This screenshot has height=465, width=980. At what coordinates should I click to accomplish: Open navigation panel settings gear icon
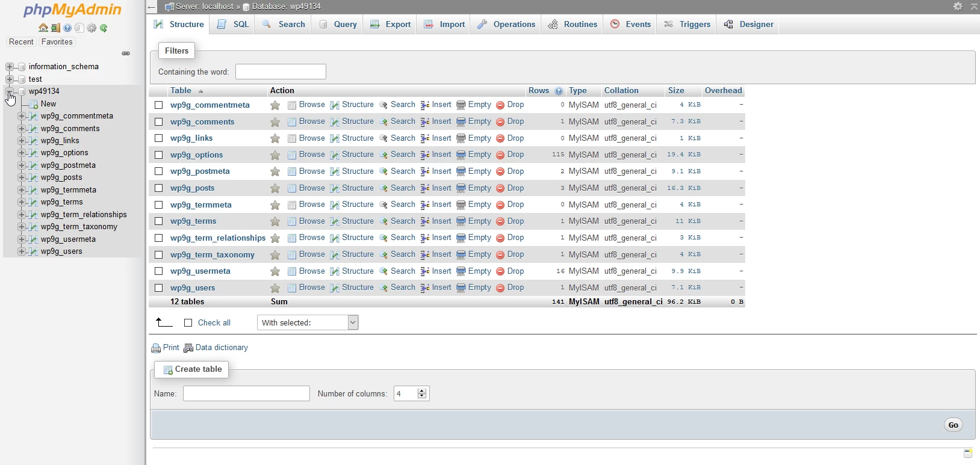91,28
